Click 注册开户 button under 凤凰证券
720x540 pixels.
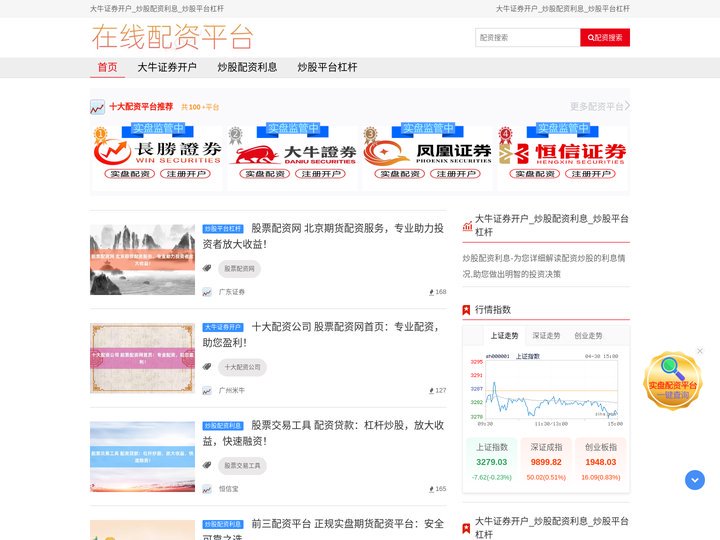pyautogui.click(x=456, y=174)
